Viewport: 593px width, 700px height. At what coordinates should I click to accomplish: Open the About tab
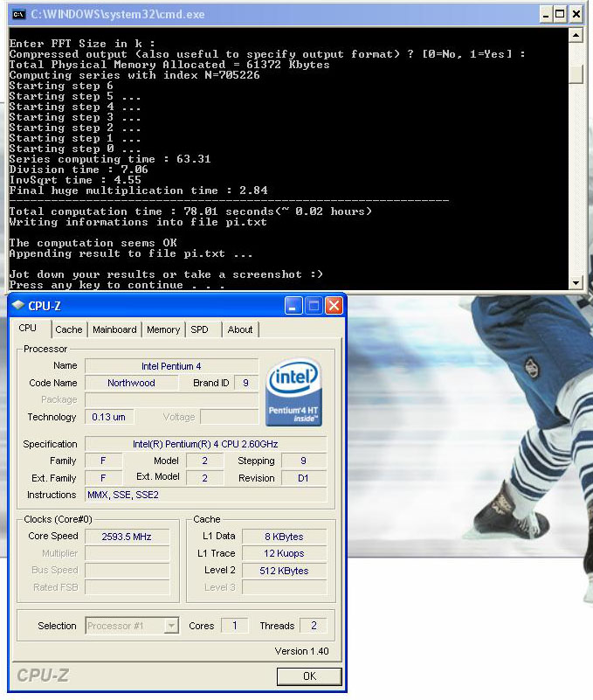click(240, 329)
